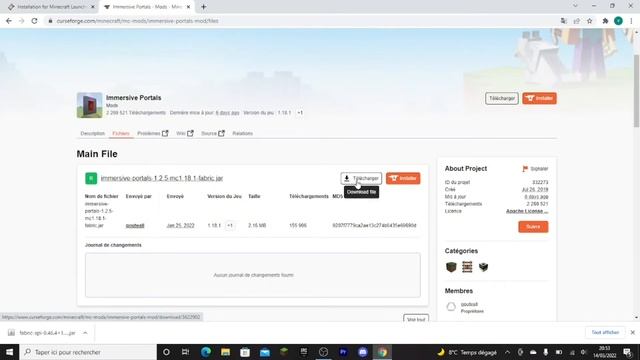Click the header orange Installer button

(x=539, y=98)
